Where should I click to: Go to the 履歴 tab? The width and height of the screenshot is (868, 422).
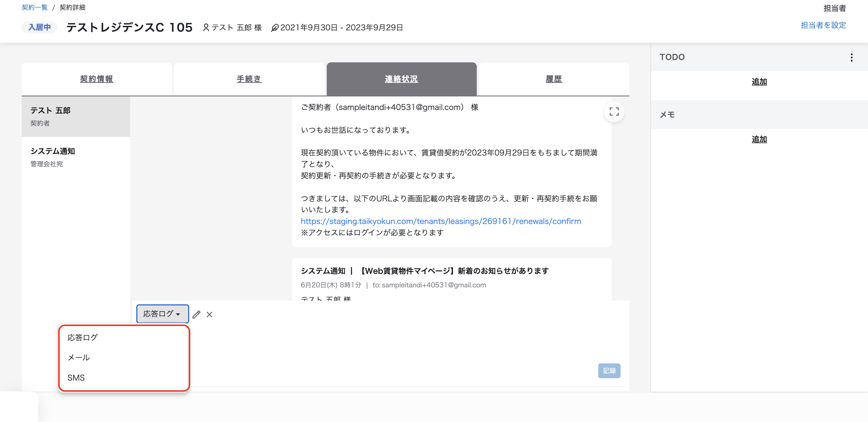[x=554, y=79]
